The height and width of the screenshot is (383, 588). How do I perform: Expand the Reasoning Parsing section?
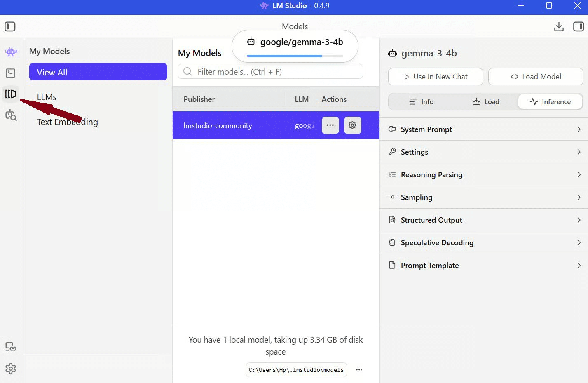(484, 175)
